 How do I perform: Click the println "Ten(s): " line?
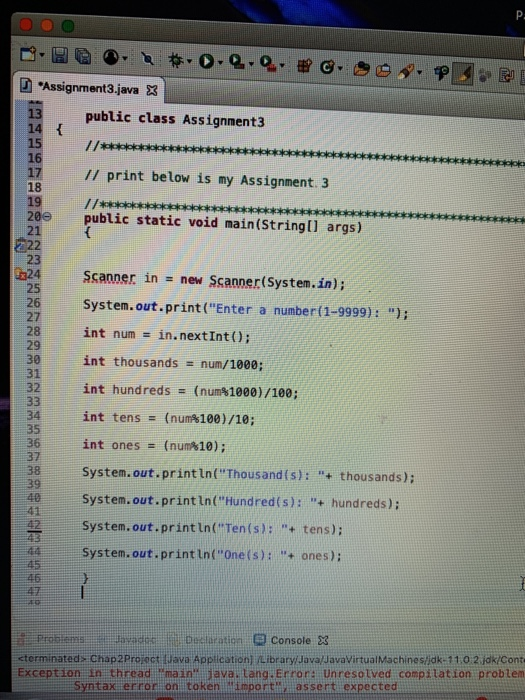tap(212, 528)
